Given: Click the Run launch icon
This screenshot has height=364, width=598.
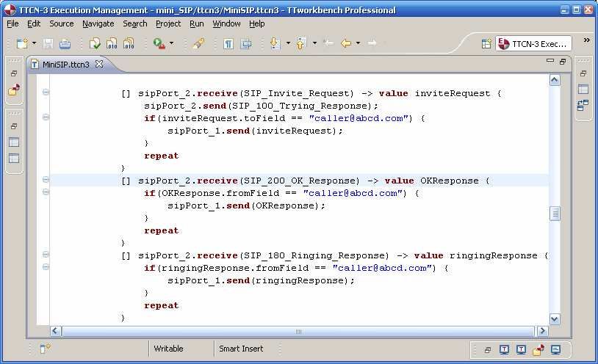Looking at the screenshot, I should [x=159, y=43].
